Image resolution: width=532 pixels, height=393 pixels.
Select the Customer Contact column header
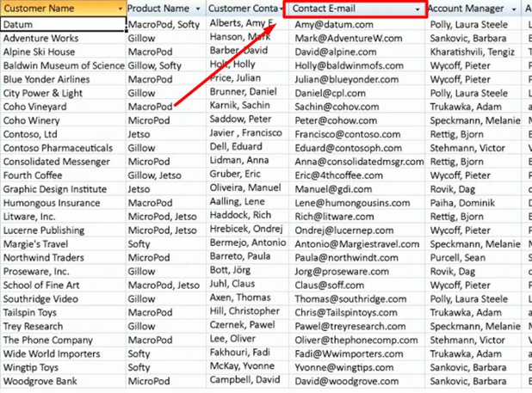245,9
